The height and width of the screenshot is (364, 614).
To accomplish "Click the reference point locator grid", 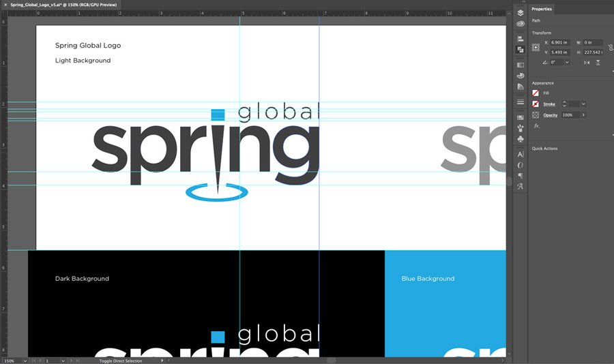I will (x=536, y=47).
